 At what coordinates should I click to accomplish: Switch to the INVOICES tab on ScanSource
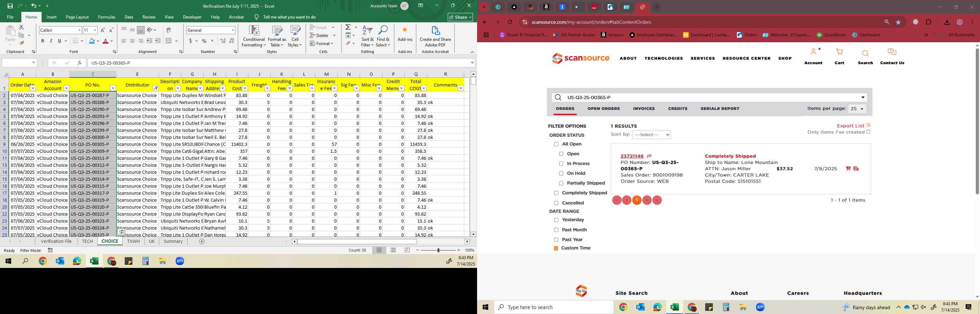point(644,109)
